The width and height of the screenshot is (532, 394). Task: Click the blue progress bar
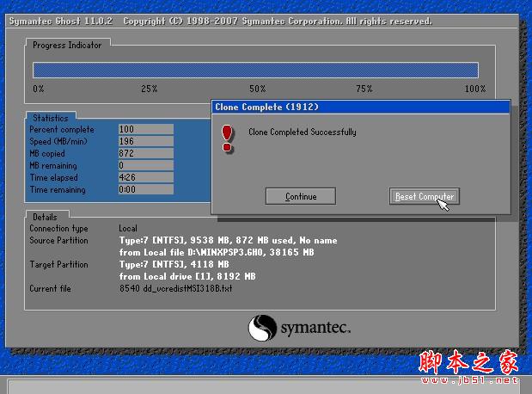(256, 71)
